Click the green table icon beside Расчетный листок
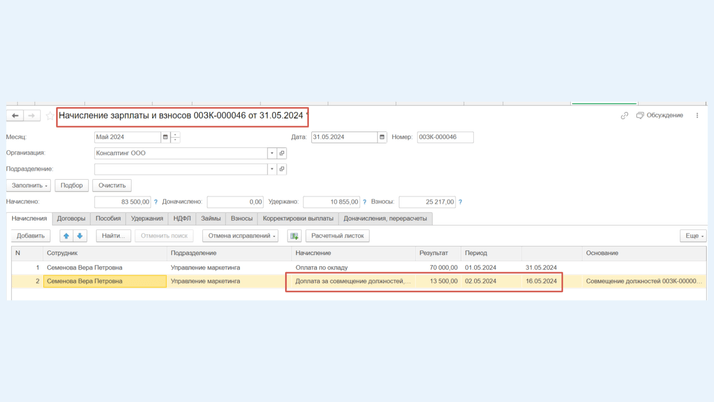 294,236
